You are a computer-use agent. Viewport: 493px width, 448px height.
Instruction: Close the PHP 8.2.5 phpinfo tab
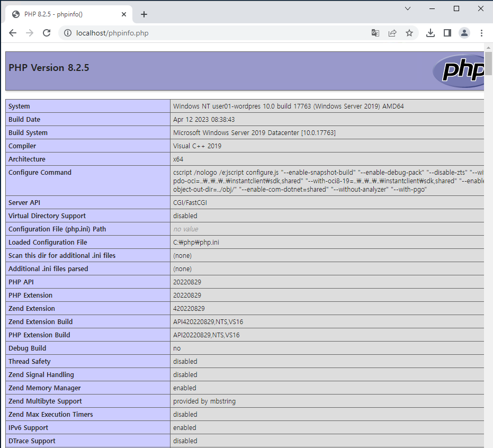pos(124,14)
